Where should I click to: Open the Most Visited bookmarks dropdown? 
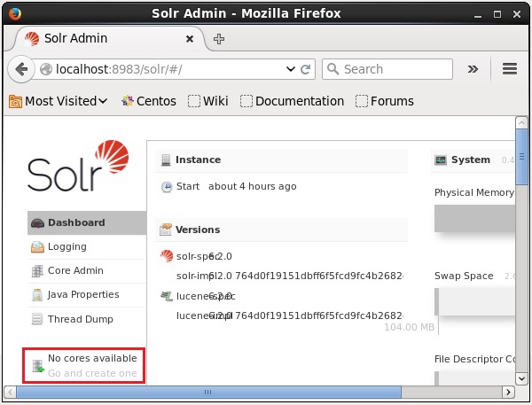(58, 101)
